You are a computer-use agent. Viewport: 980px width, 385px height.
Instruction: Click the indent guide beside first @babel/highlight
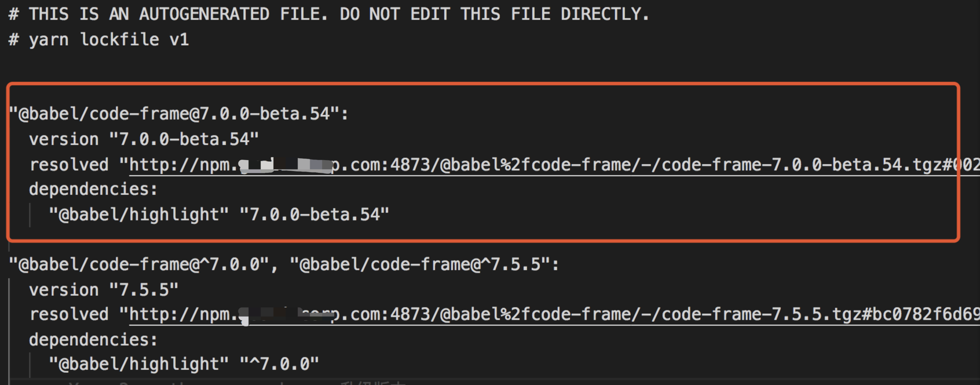click(30, 215)
